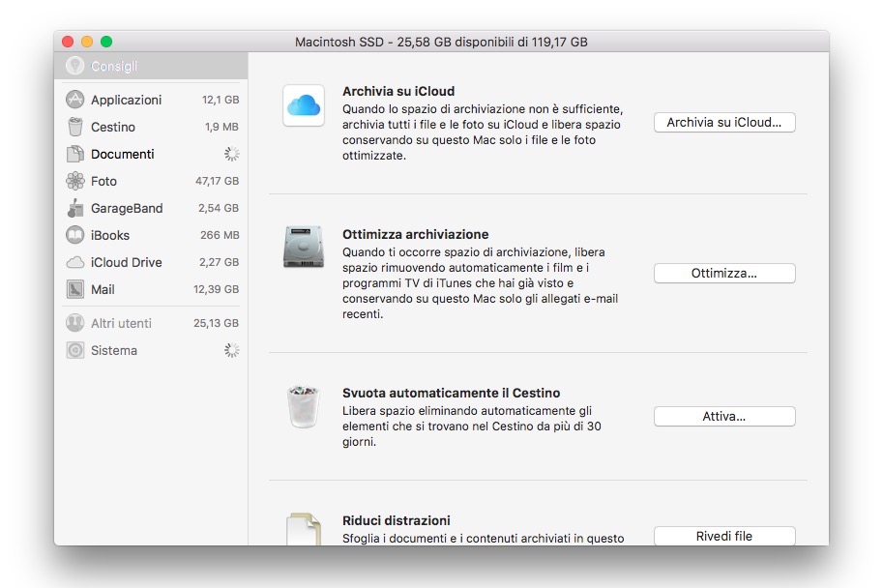The image size is (883, 588).
Task: Click the description starting "Libera spazio eliminando"
Action: 472,426
